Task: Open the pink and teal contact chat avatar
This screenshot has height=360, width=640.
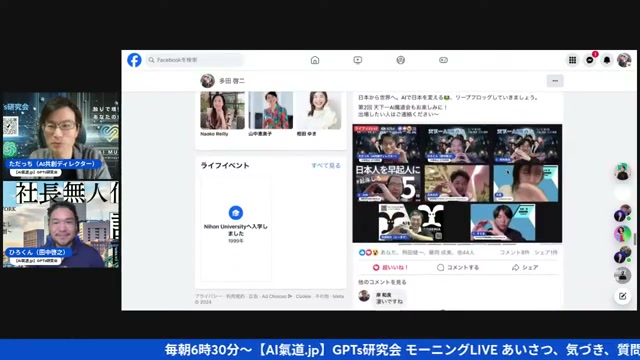Action: pos(622,234)
